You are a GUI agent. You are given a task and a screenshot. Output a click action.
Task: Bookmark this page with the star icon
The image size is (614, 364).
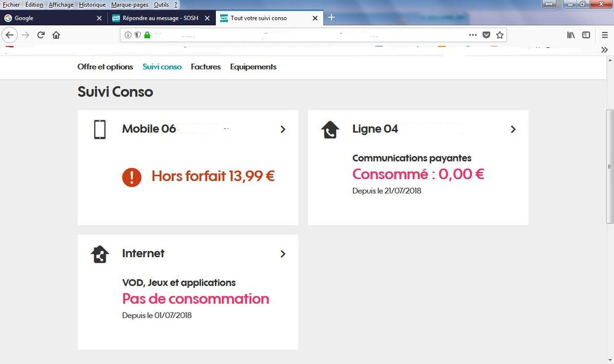[x=500, y=35]
